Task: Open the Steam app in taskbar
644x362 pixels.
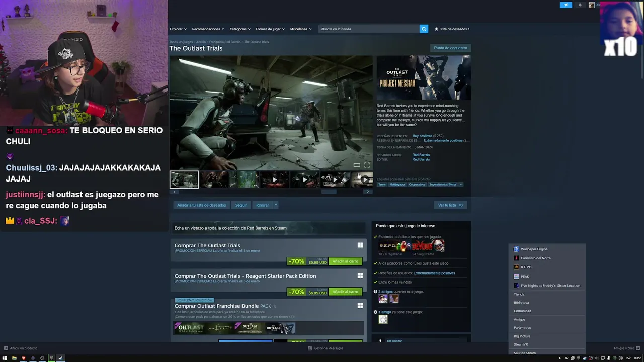Action: coord(60,358)
